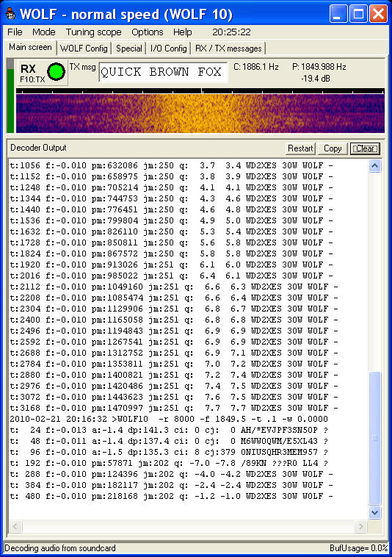Switch to the Special tab
The height and width of the screenshot is (557, 392).
click(128, 48)
